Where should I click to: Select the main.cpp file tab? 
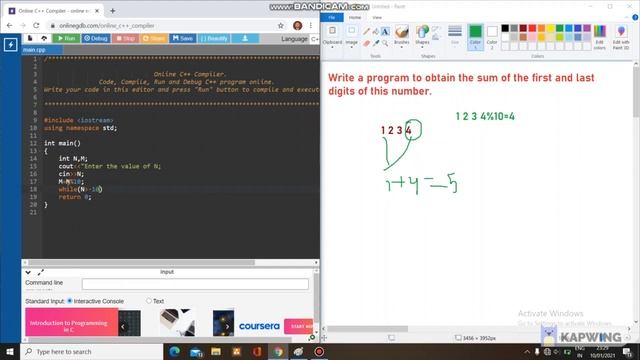42,50
